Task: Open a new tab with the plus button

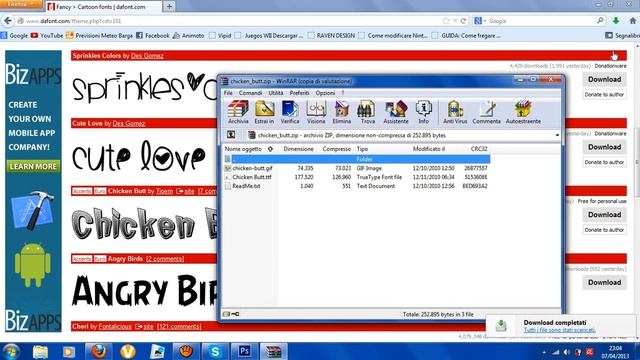Action: click(169, 6)
